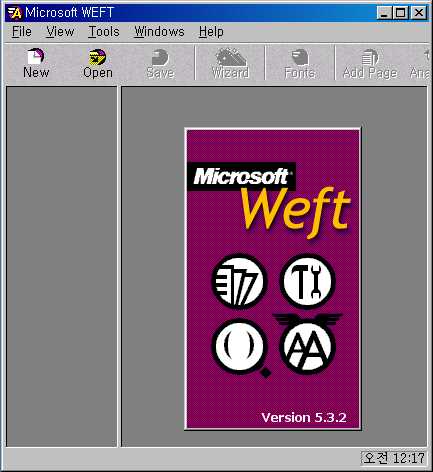Screen dimensions: 433x472
Task: Open the Windows menu
Action: click(159, 32)
